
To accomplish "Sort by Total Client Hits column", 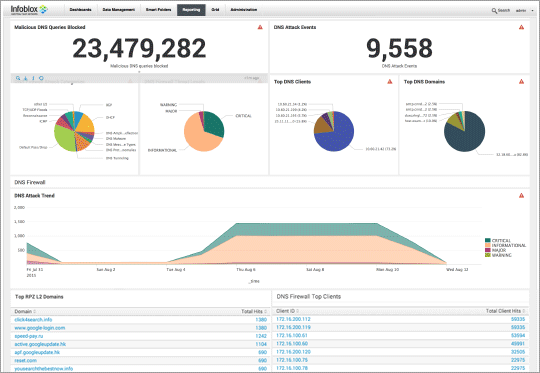I will pos(506,311).
